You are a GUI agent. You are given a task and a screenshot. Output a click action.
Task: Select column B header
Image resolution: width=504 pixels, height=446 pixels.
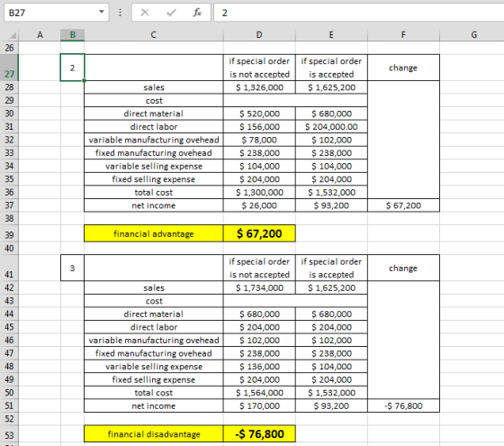pos(73,35)
